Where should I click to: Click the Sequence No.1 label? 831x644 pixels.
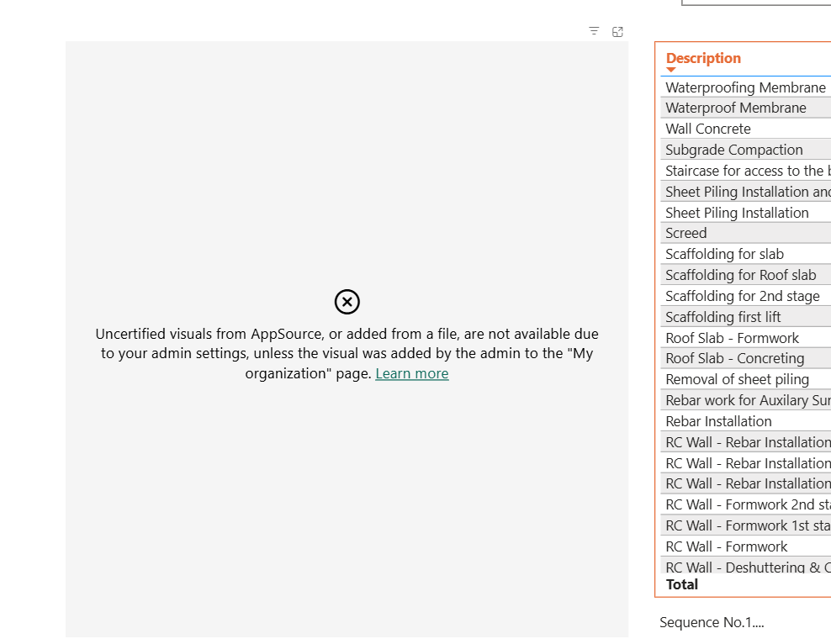(712, 622)
